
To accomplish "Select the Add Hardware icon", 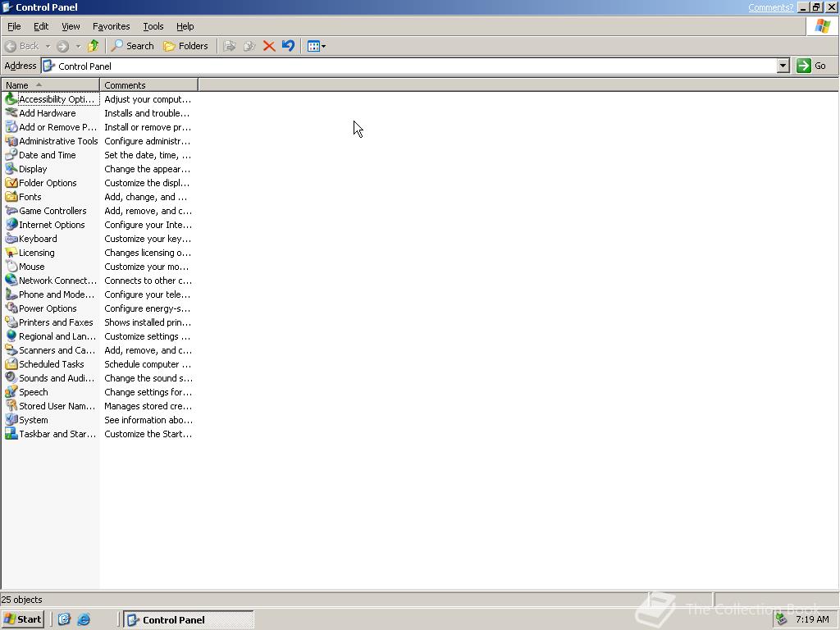I will [11, 113].
